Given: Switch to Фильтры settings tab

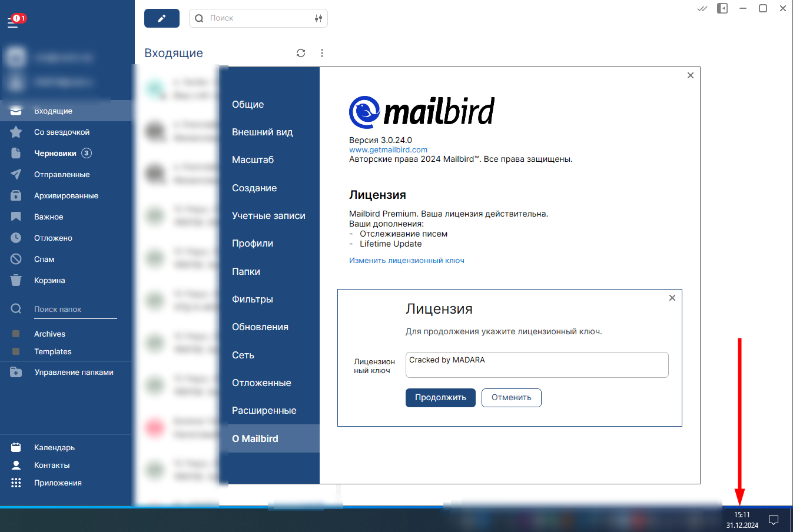Looking at the screenshot, I should [270, 299].
